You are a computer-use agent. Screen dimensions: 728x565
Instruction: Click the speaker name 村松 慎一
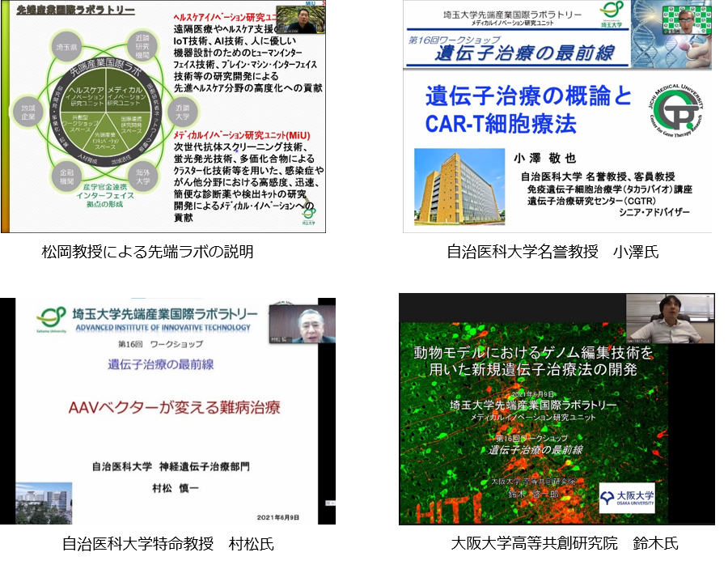pyautogui.click(x=176, y=488)
